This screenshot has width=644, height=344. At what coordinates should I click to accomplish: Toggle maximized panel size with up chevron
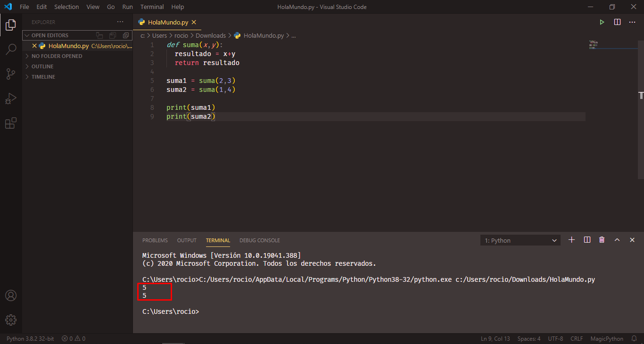(617, 240)
